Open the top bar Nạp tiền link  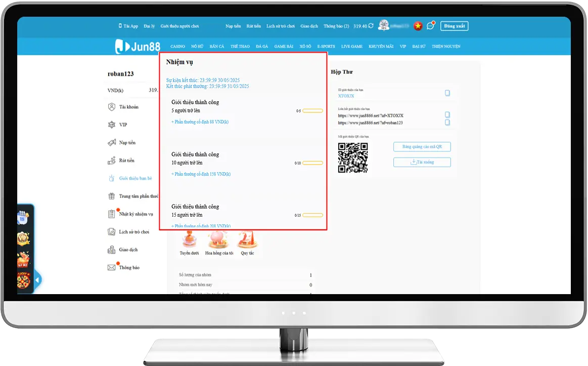[x=233, y=26]
